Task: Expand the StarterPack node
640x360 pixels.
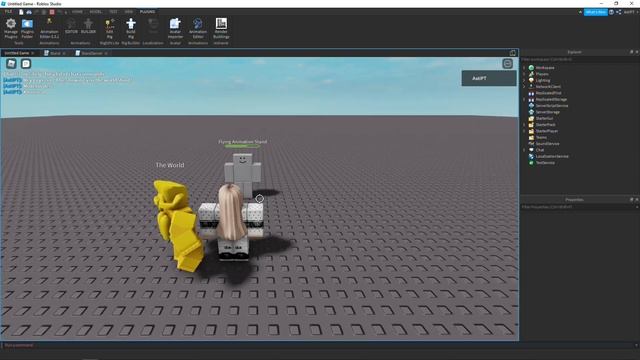Action: [x=524, y=124]
